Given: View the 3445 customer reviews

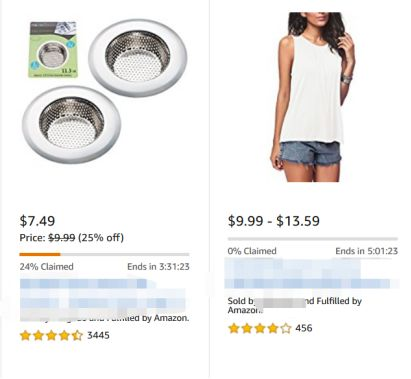Looking at the screenshot, I should point(98,335).
